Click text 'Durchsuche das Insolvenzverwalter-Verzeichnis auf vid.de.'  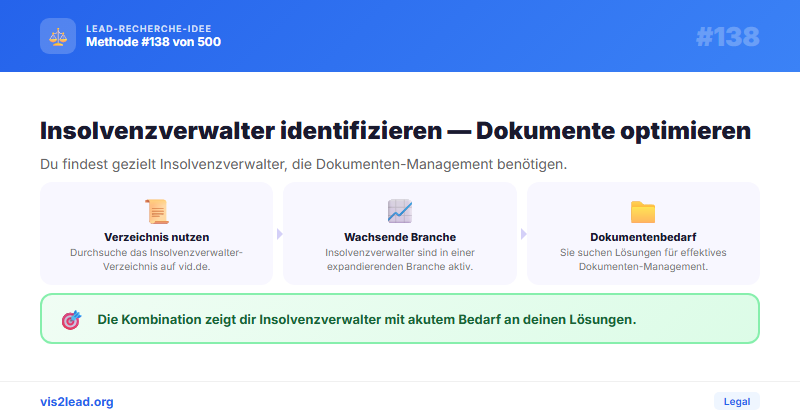pyautogui.click(x=157, y=259)
